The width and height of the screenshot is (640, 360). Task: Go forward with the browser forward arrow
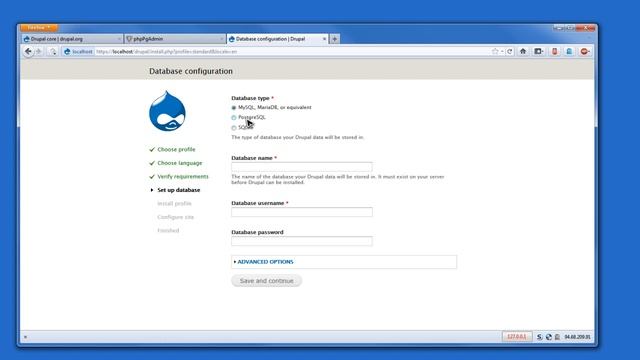39,51
